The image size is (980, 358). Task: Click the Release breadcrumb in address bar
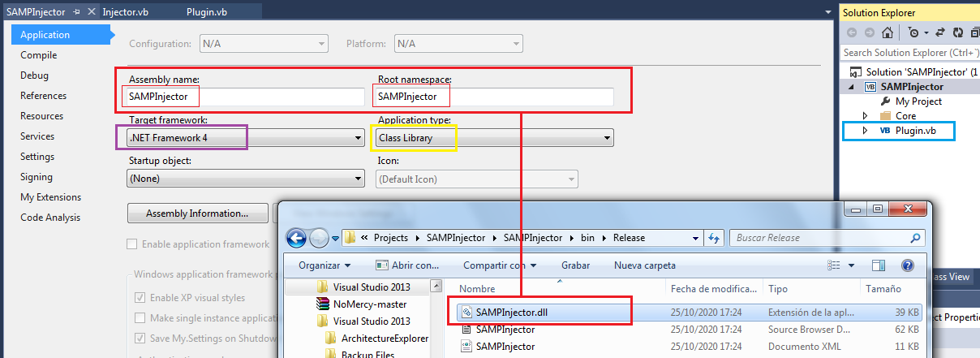pos(629,238)
